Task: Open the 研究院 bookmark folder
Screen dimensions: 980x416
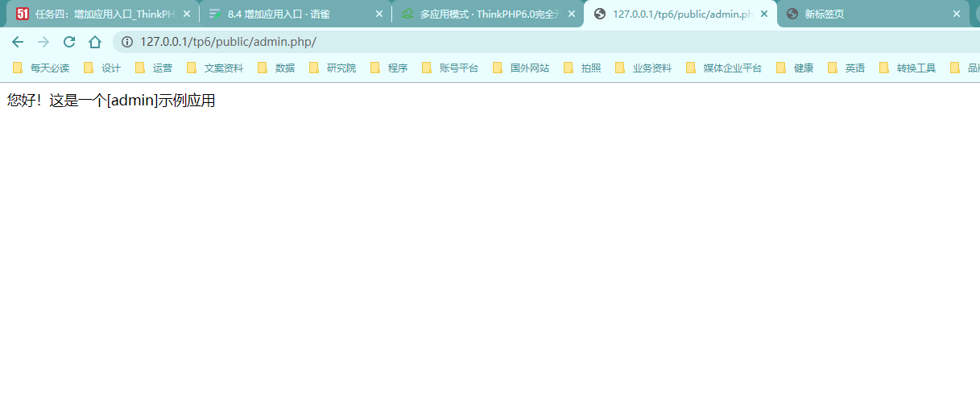Action: (333, 68)
